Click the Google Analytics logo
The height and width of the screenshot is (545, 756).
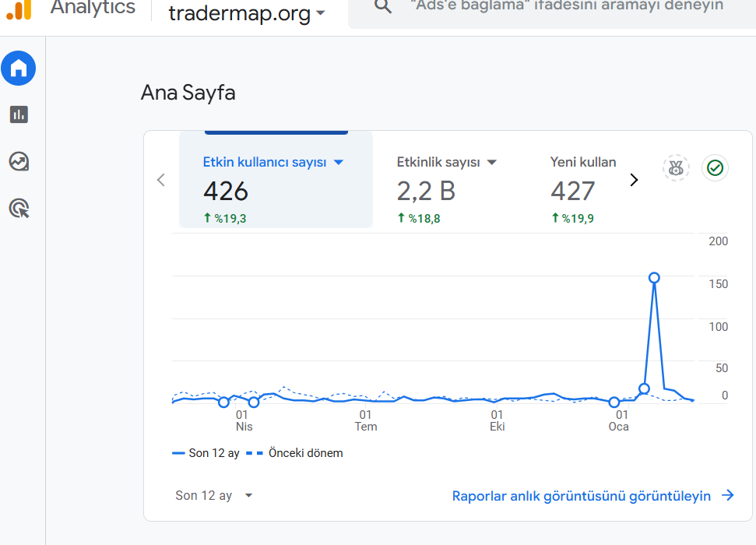19,9
